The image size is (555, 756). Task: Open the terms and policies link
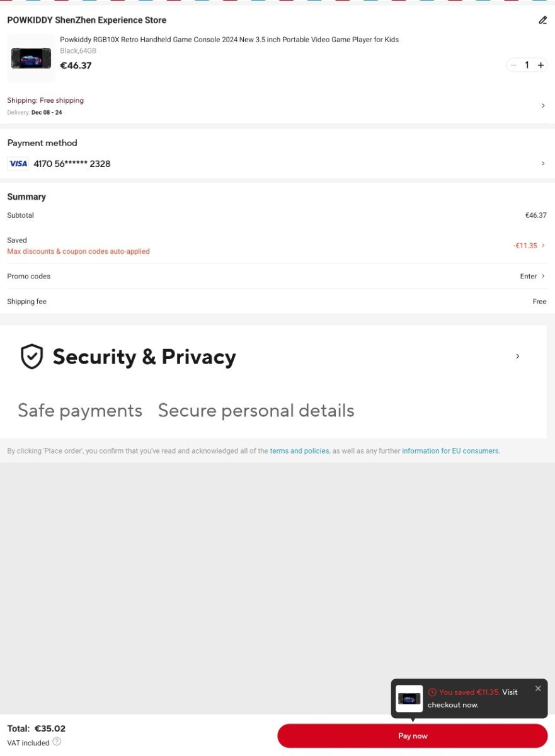pos(299,451)
